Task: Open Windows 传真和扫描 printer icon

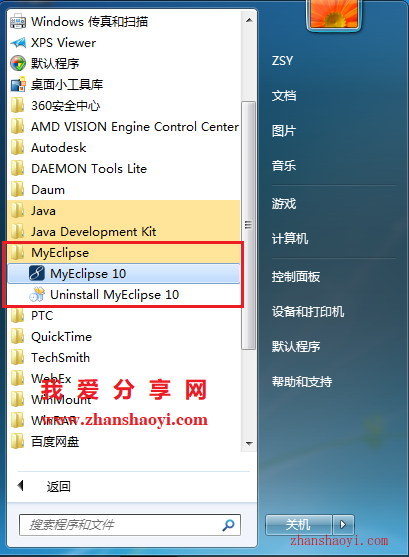Action: [18, 22]
